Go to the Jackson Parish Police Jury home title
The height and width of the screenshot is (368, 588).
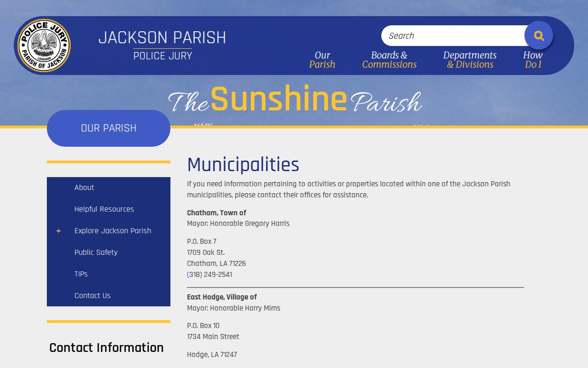click(x=162, y=46)
